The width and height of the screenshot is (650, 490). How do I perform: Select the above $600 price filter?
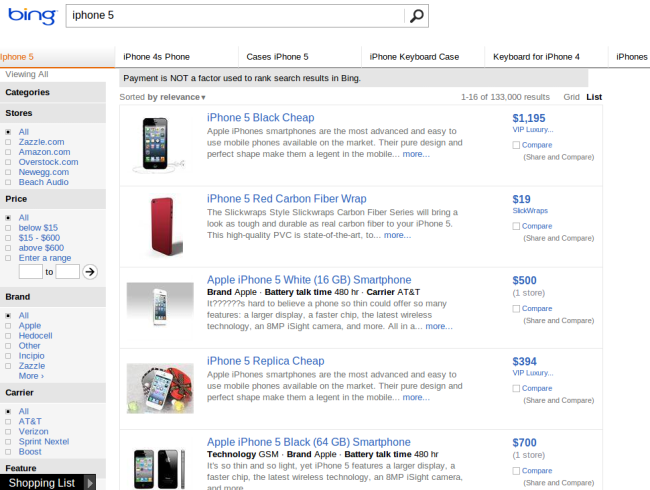click(x=41, y=247)
